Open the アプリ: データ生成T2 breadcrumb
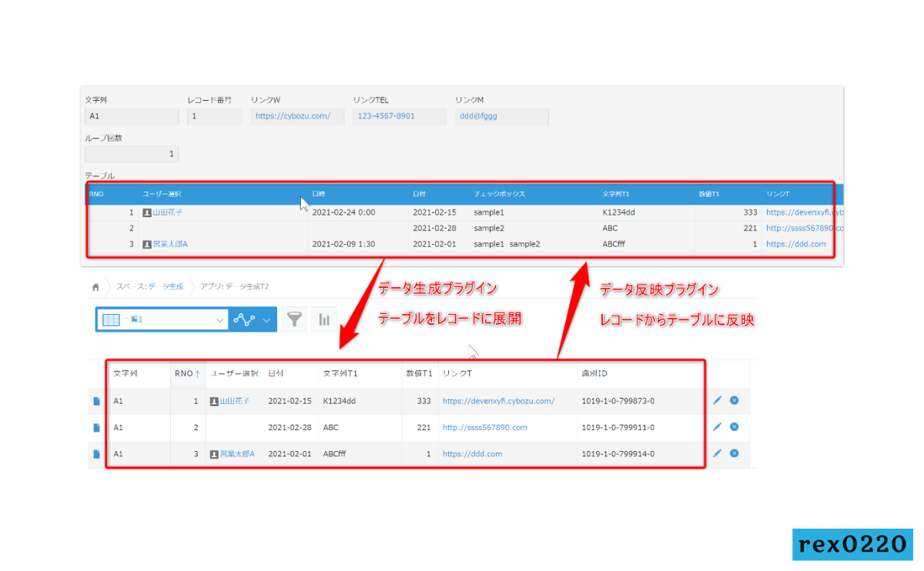The height and width of the screenshot is (571, 924). (234, 286)
